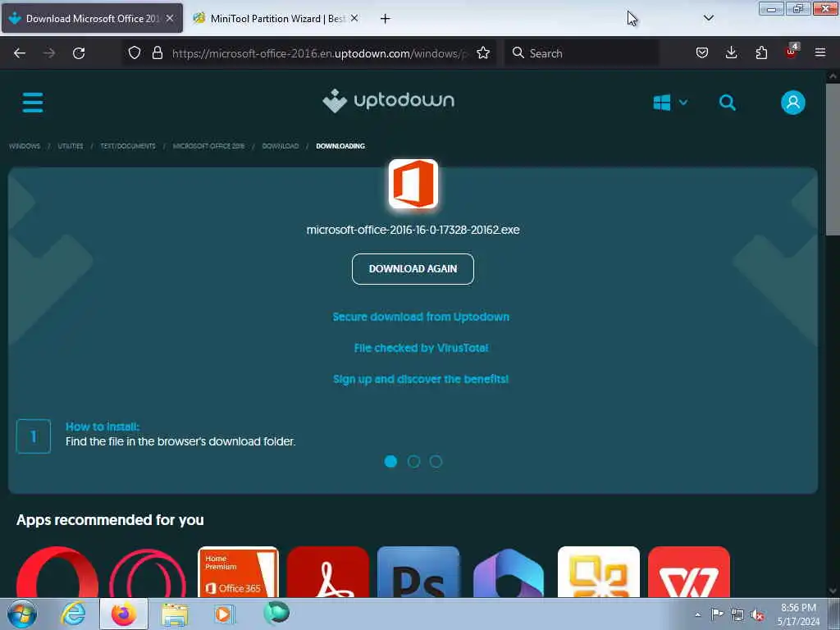Image resolution: width=840 pixels, height=630 pixels.
Task: Open Sign up and discover the benefits link
Action: tap(421, 379)
